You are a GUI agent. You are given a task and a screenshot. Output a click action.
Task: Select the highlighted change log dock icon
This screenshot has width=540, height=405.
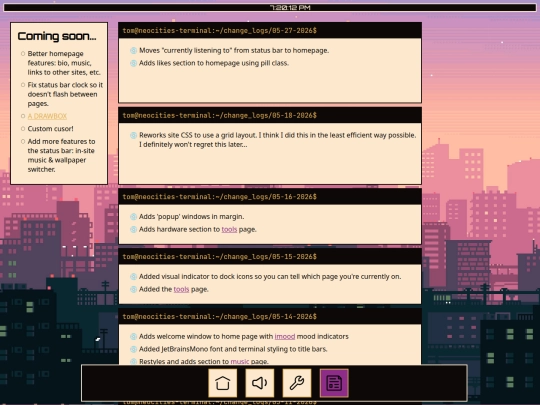pyautogui.click(x=334, y=383)
